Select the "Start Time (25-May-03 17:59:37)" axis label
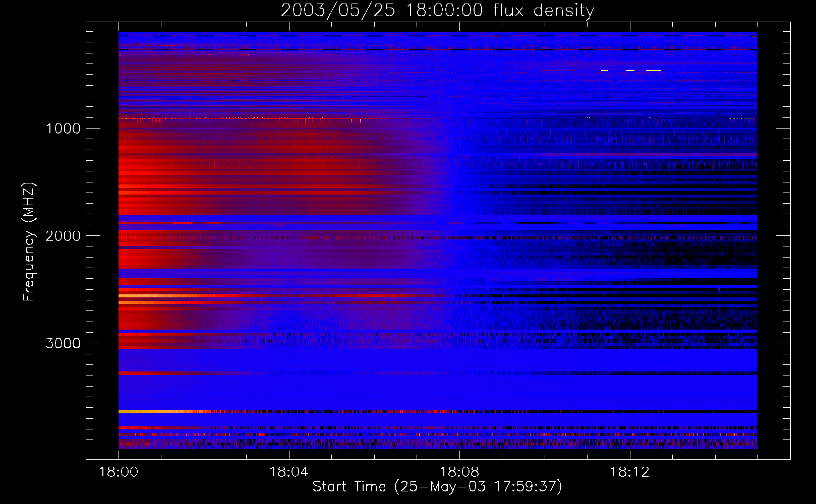 (437, 487)
